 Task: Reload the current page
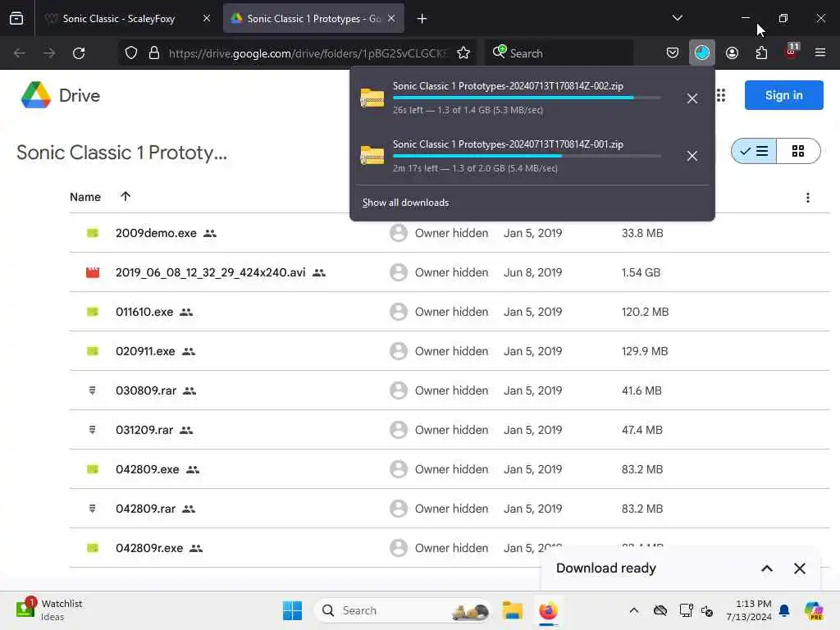[x=79, y=52]
